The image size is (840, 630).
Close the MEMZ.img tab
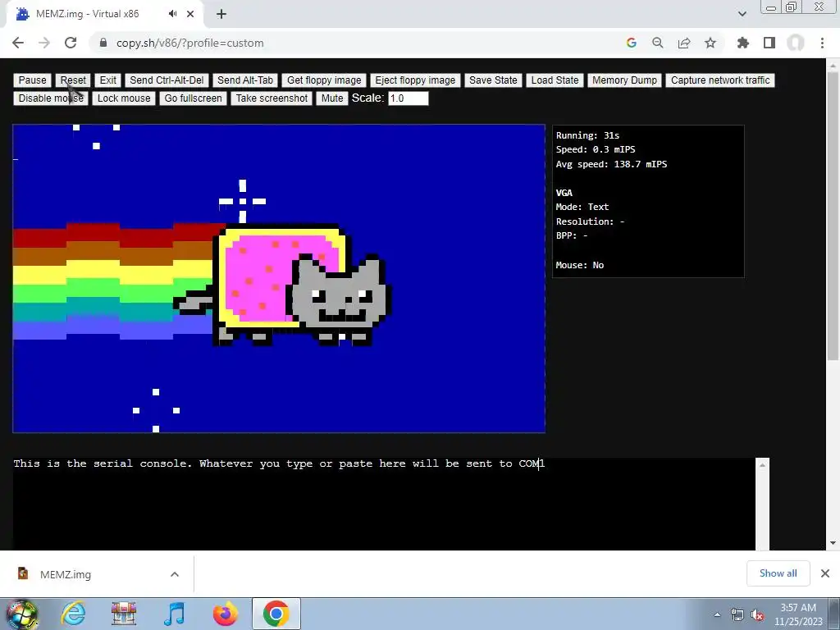pos(190,14)
